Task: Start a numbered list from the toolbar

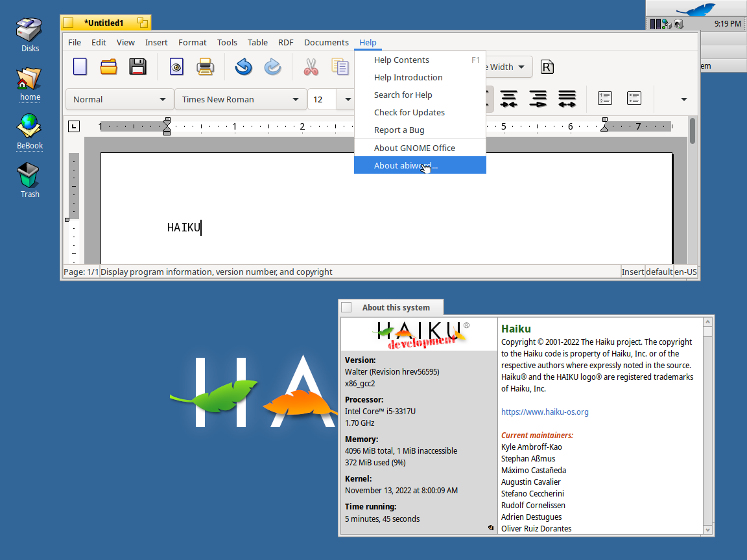Action: click(605, 99)
